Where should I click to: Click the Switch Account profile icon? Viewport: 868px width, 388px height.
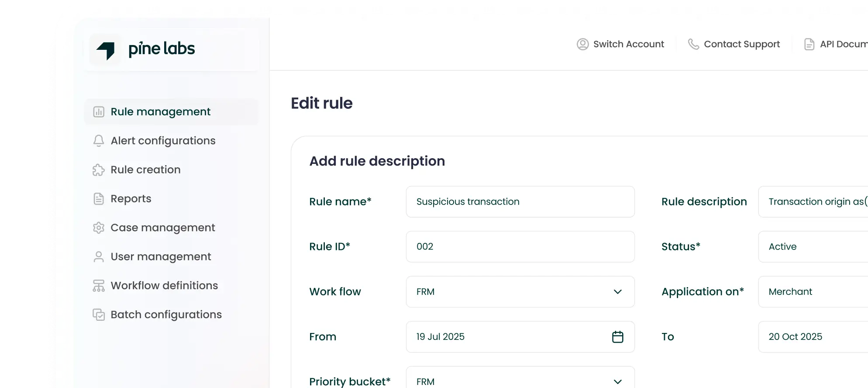582,44
